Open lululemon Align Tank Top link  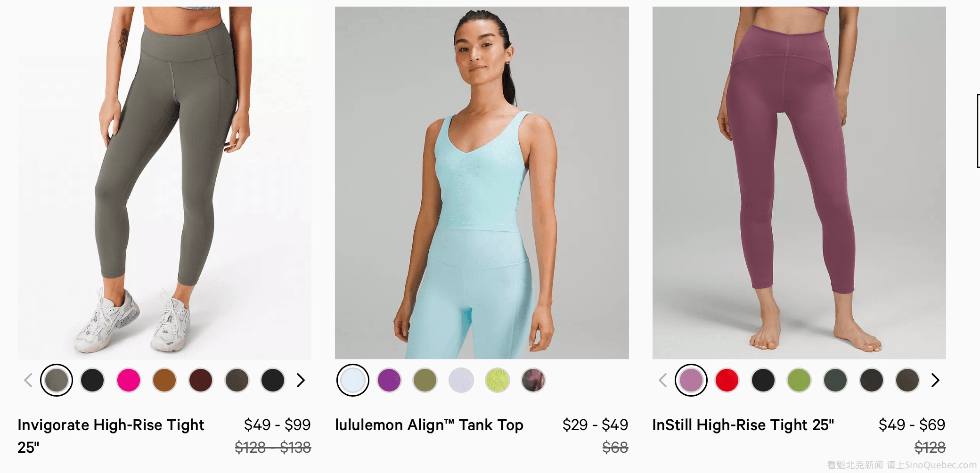tap(429, 425)
